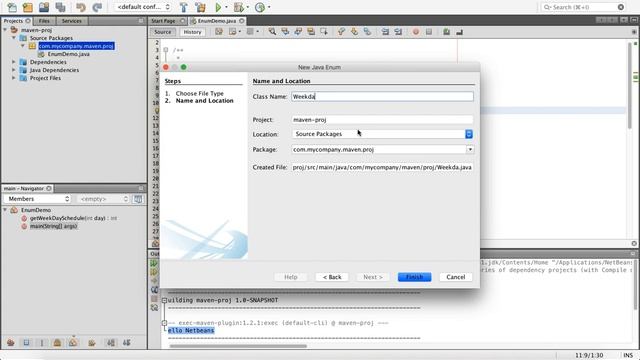This screenshot has width=640, height=360.
Task: Open the Package combo box arrow
Action: click(470, 149)
